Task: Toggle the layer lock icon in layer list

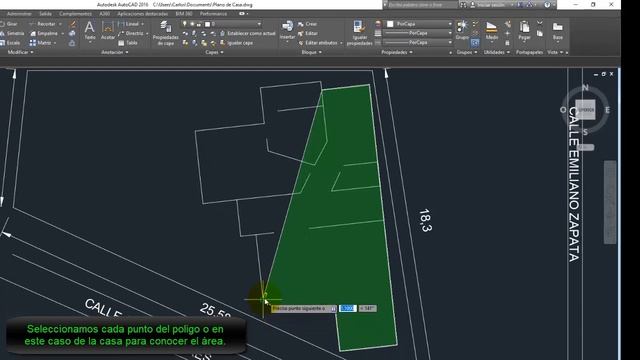Action: 199,24
